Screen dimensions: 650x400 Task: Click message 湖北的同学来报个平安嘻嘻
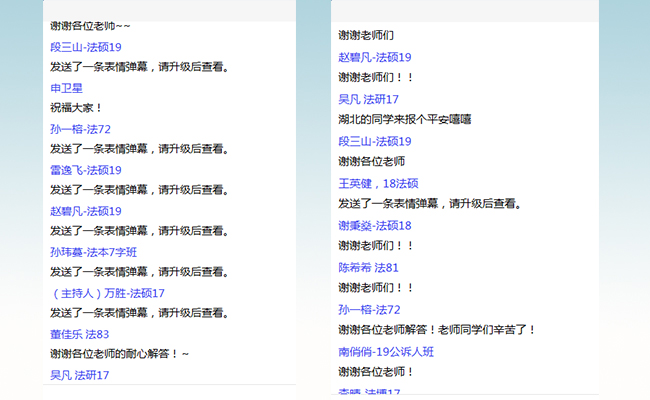click(404, 119)
